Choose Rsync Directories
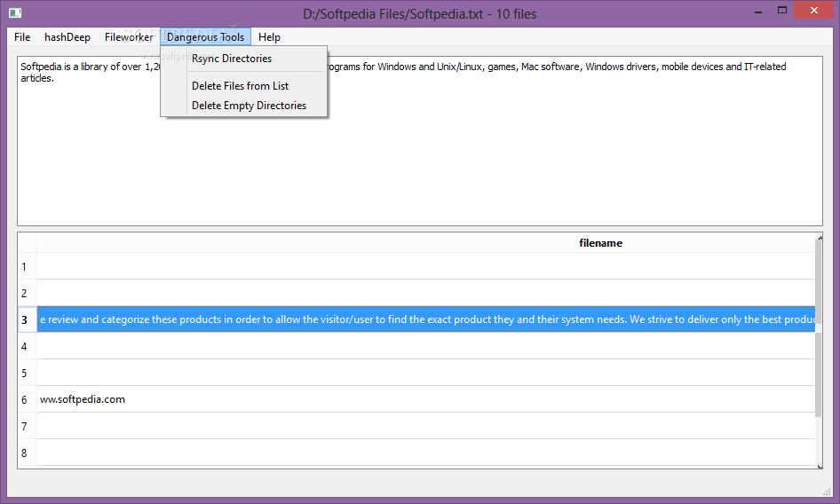Viewport: 840px width, 504px height. click(244, 59)
